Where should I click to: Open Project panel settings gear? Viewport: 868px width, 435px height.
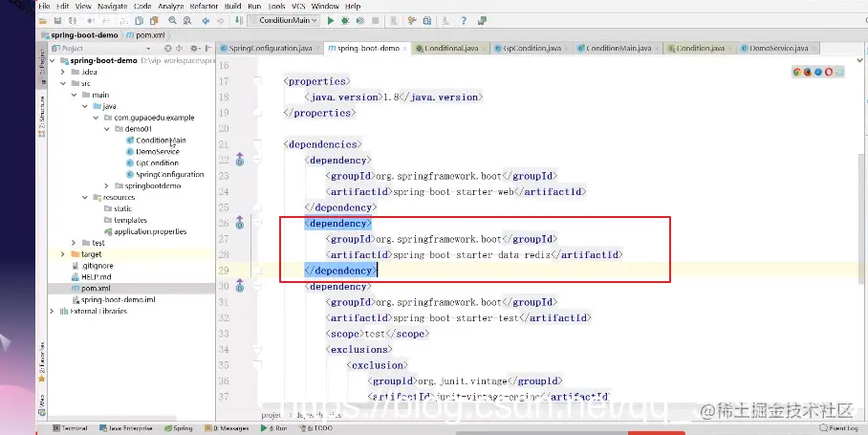[x=194, y=48]
